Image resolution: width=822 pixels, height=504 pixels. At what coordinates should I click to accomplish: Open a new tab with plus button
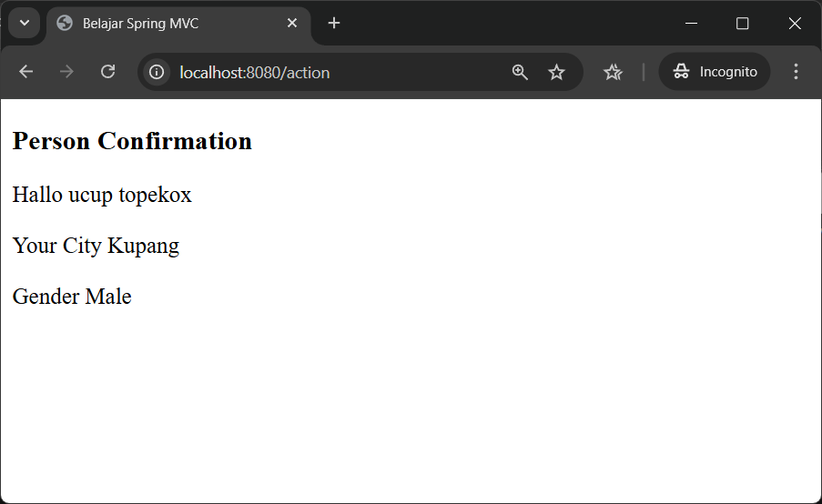point(334,23)
